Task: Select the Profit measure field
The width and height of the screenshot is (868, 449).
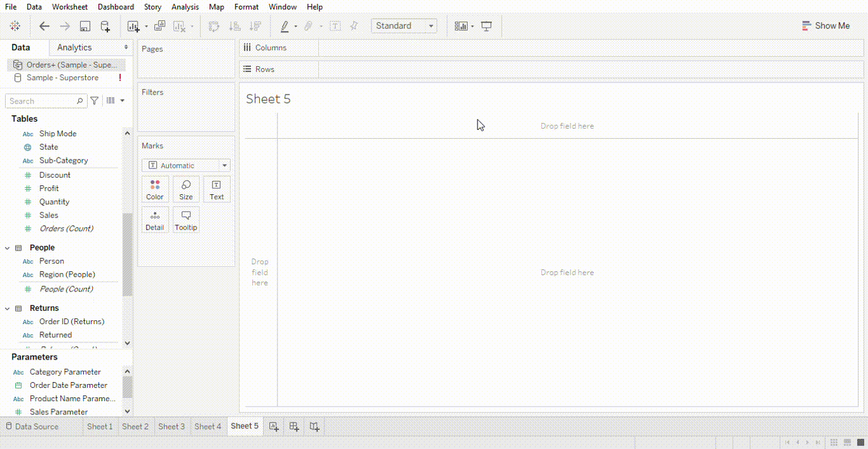Action: [x=49, y=189]
